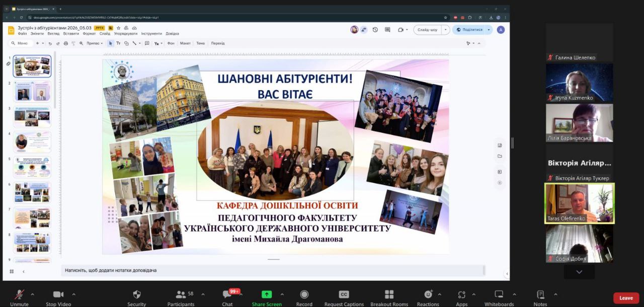Image resolution: width=644 pixels, height=307 pixels.
Task: Select slide 4 thumbnail in filmstrip
Action: coord(32,142)
